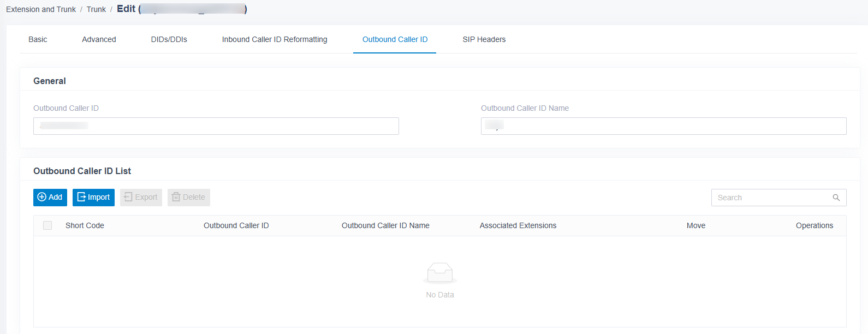Screen dimensions: 868x334
Task: Select the SIP Headers tab
Action: (x=484, y=39)
